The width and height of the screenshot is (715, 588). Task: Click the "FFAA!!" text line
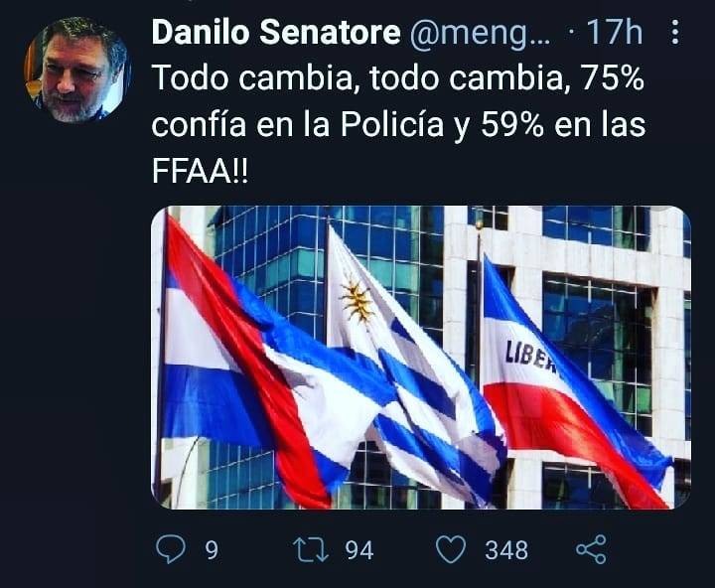pyautogui.click(x=200, y=172)
